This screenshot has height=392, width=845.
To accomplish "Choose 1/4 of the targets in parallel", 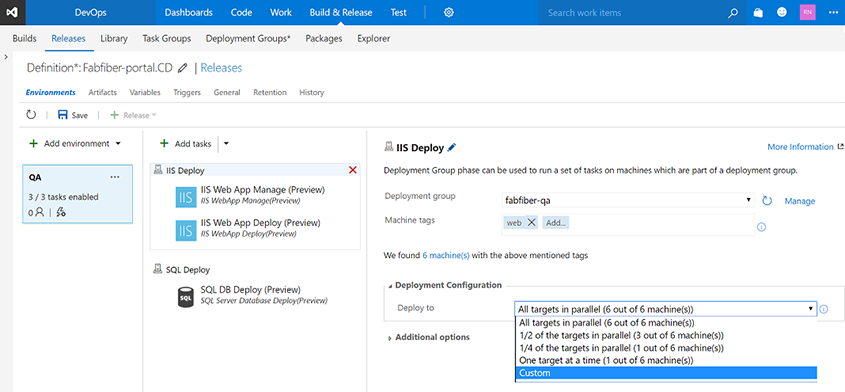I will coord(666,348).
